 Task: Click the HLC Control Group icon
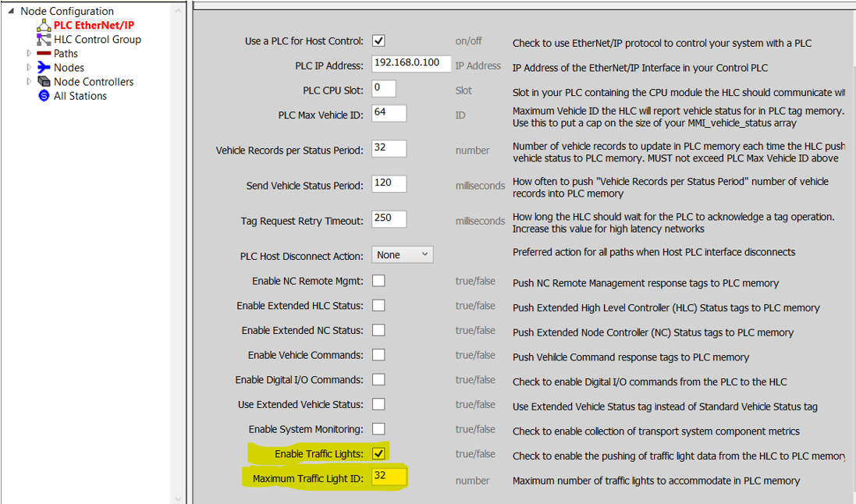tap(44, 40)
